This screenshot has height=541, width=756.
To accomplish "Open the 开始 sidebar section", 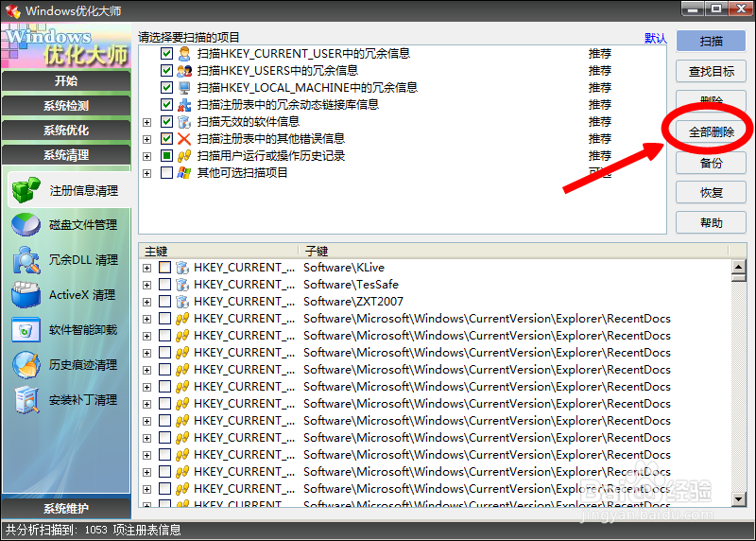I will coord(66,80).
